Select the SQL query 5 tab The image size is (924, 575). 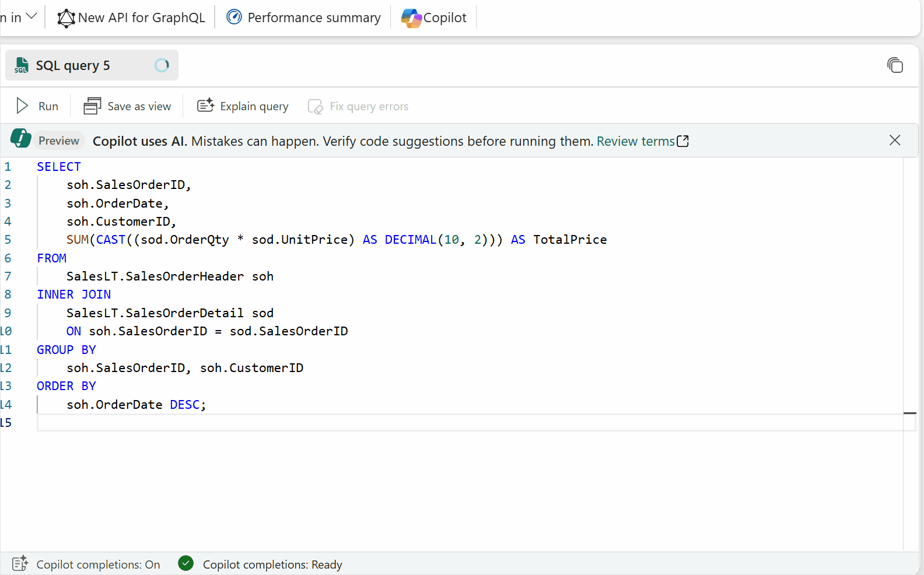pos(92,65)
